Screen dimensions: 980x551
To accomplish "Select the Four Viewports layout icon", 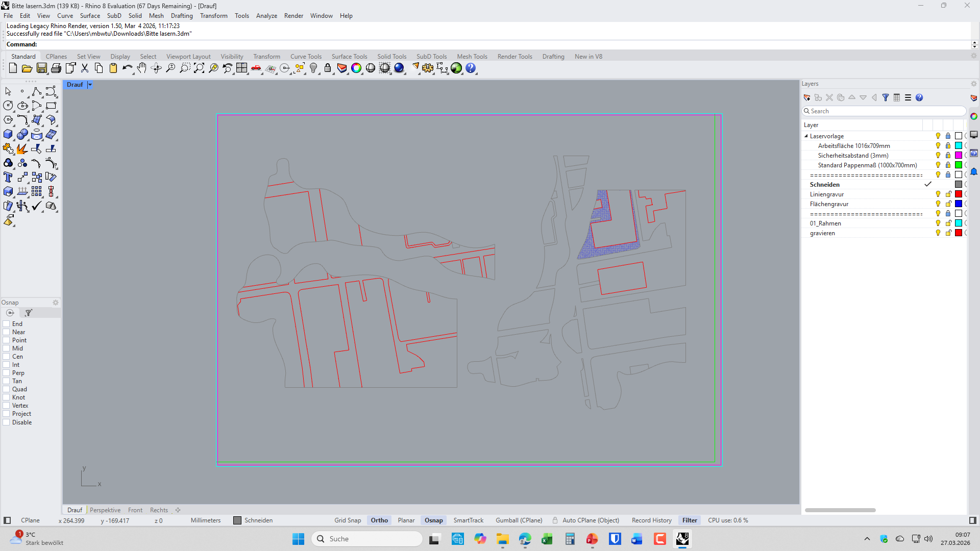I will tap(241, 68).
